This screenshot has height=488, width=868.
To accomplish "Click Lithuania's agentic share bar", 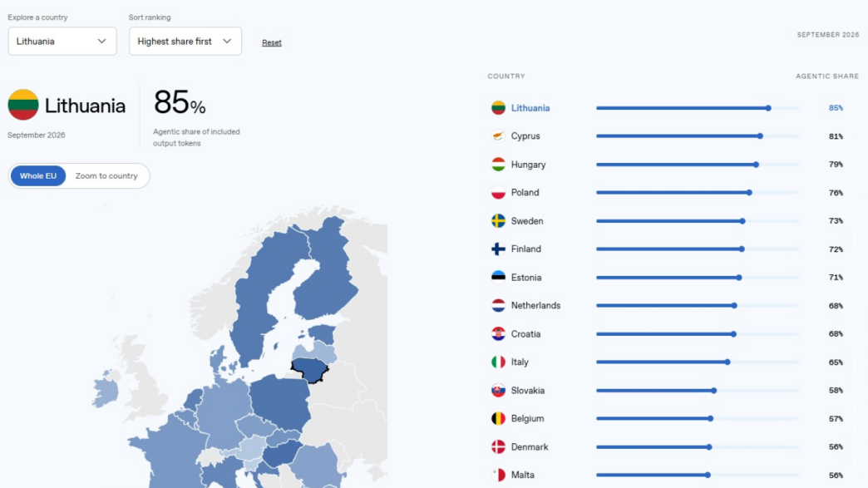I will 698,108.
